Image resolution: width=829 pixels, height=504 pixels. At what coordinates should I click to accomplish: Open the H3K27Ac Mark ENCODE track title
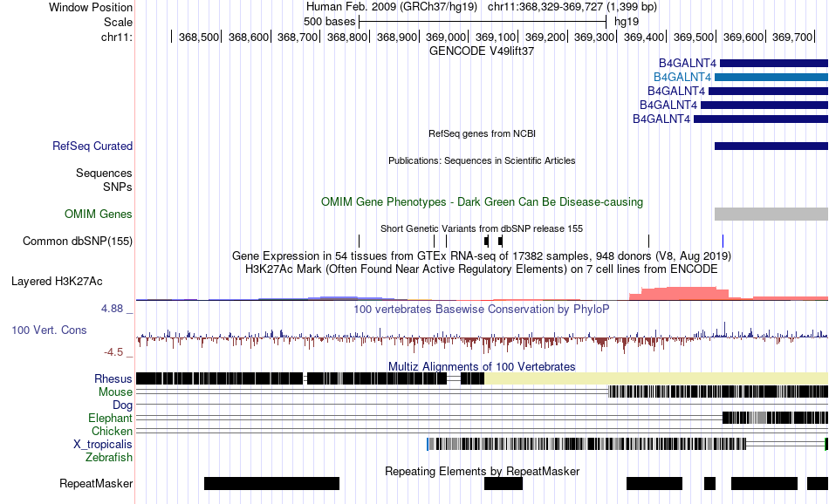(x=482, y=269)
